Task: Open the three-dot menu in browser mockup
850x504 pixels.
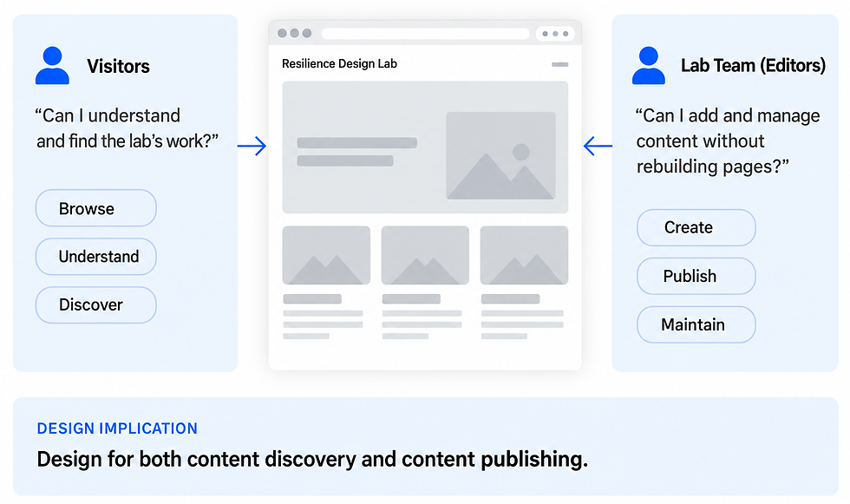Action: click(555, 34)
